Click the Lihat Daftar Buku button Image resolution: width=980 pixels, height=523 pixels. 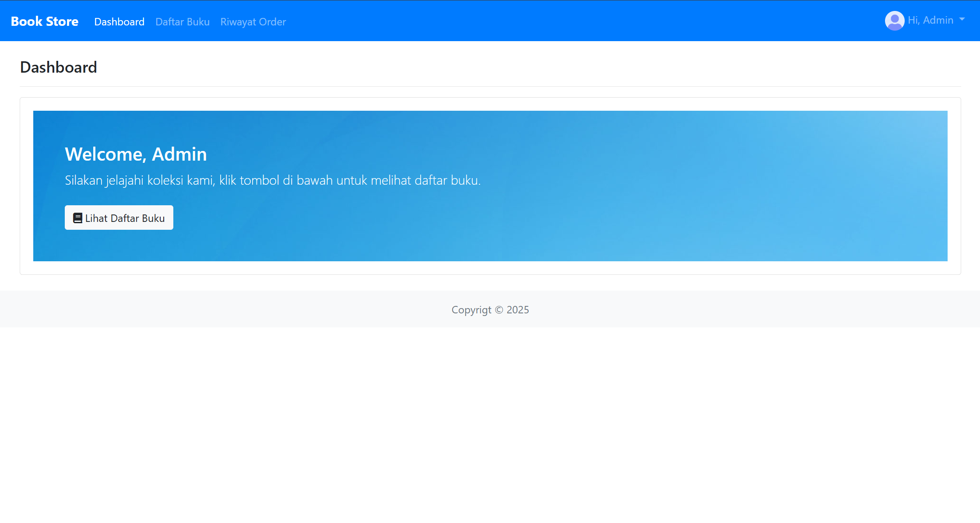(119, 218)
